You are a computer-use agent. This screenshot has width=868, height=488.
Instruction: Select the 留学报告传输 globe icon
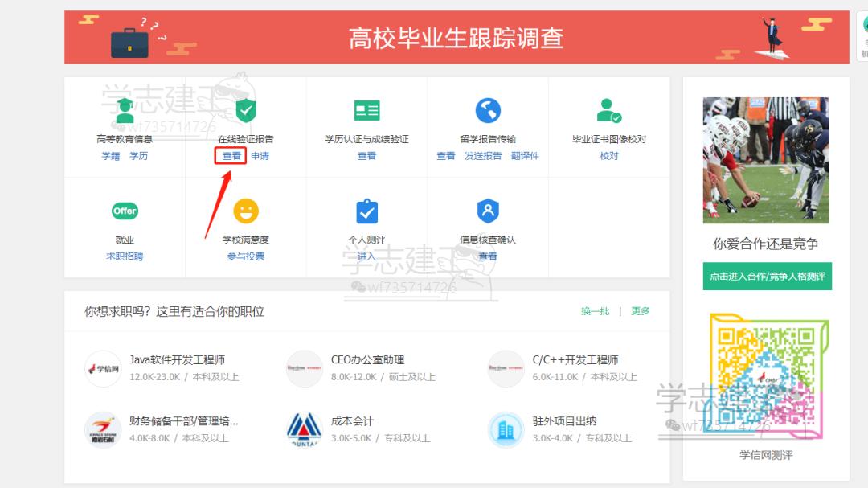click(x=486, y=110)
